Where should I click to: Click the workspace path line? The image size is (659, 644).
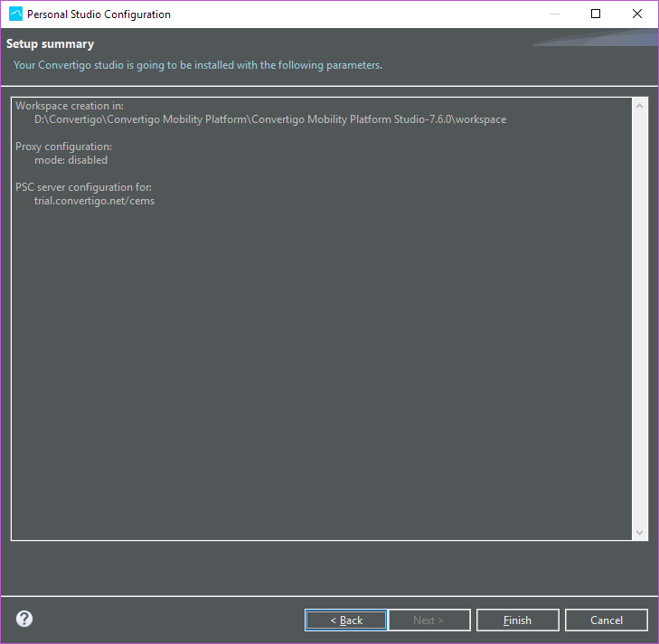(x=269, y=119)
